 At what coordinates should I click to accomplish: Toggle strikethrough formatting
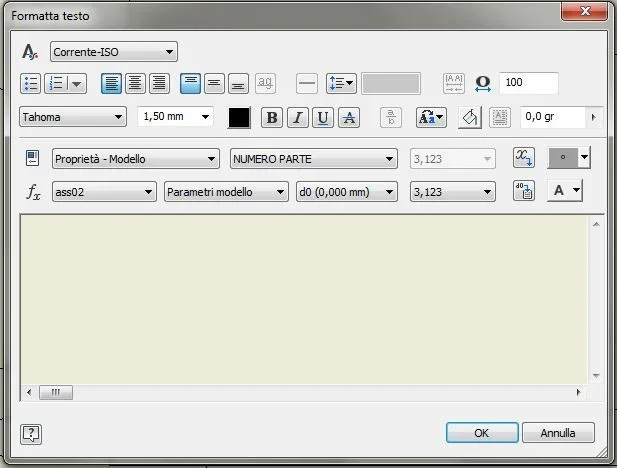349,118
